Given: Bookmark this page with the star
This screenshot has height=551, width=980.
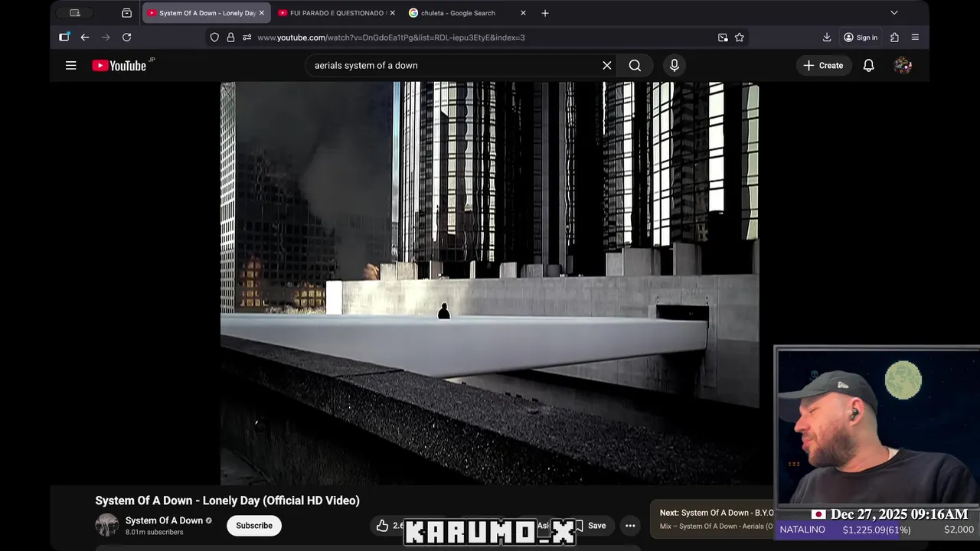Looking at the screenshot, I should [740, 37].
